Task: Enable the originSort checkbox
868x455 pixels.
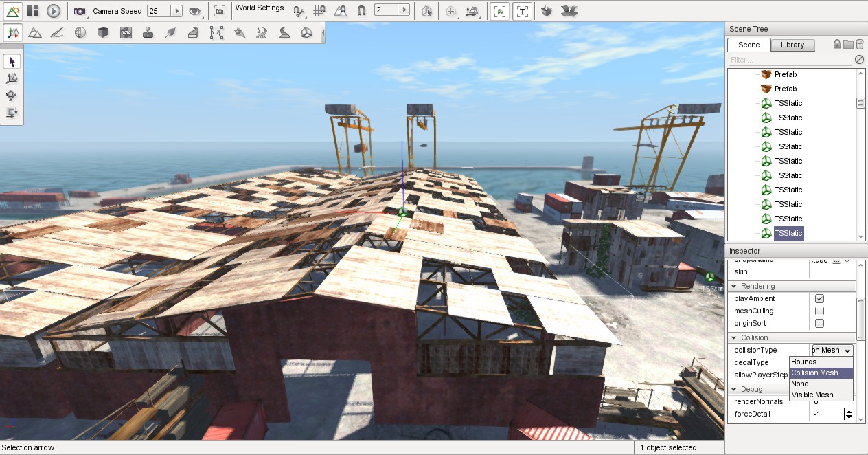Action: click(819, 324)
